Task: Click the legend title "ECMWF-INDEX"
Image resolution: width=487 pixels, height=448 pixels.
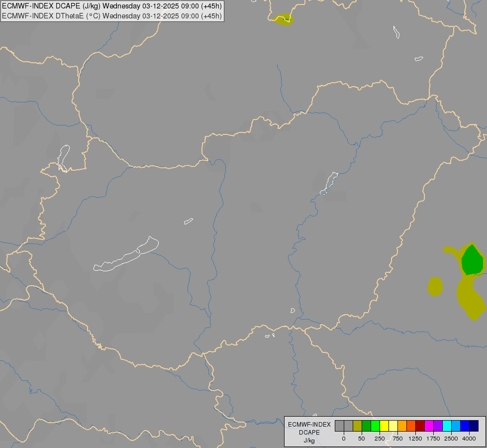Action: pyautogui.click(x=309, y=425)
